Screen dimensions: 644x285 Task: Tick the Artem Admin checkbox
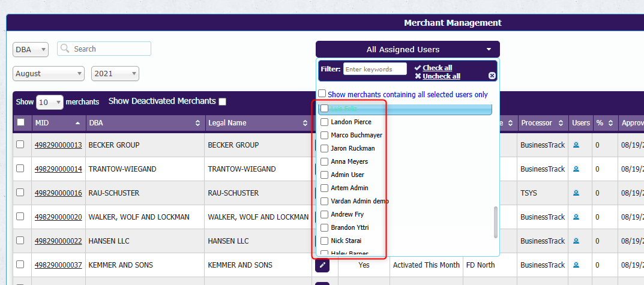[x=325, y=188]
